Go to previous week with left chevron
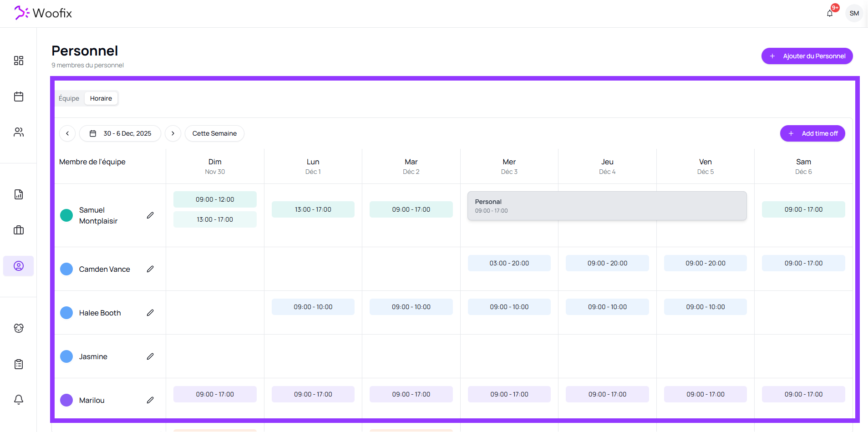The image size is (868, 432). pos(67,133)
